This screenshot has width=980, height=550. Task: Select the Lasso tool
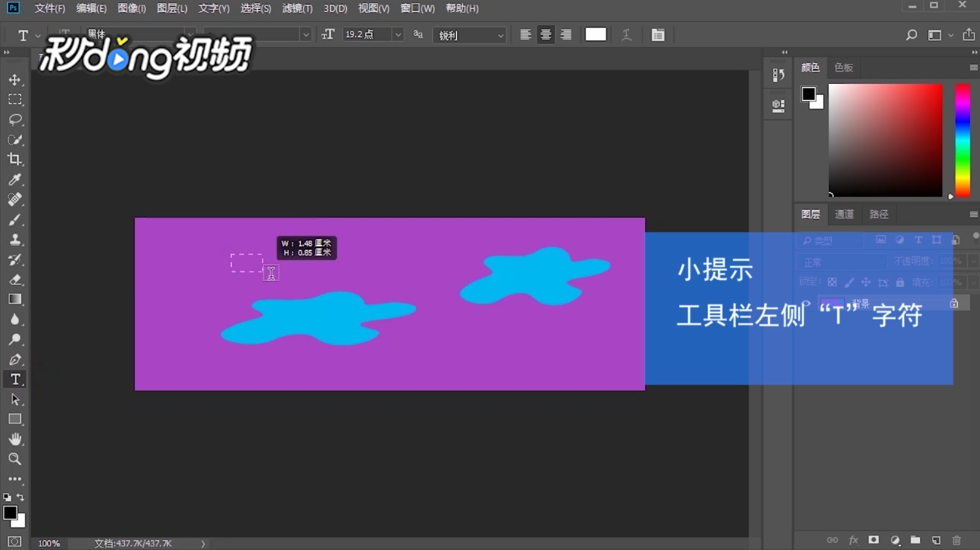[x=15, y=119]
